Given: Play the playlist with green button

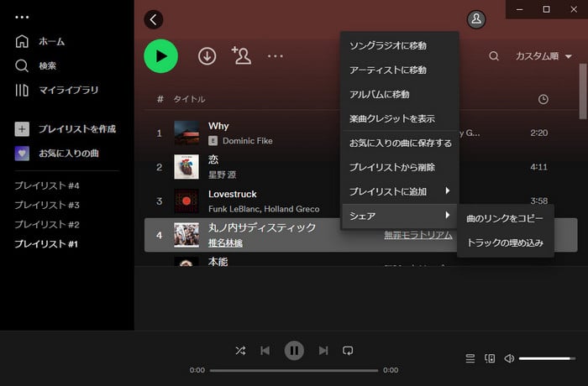Looking at the screenshot, I should (161, 56).
